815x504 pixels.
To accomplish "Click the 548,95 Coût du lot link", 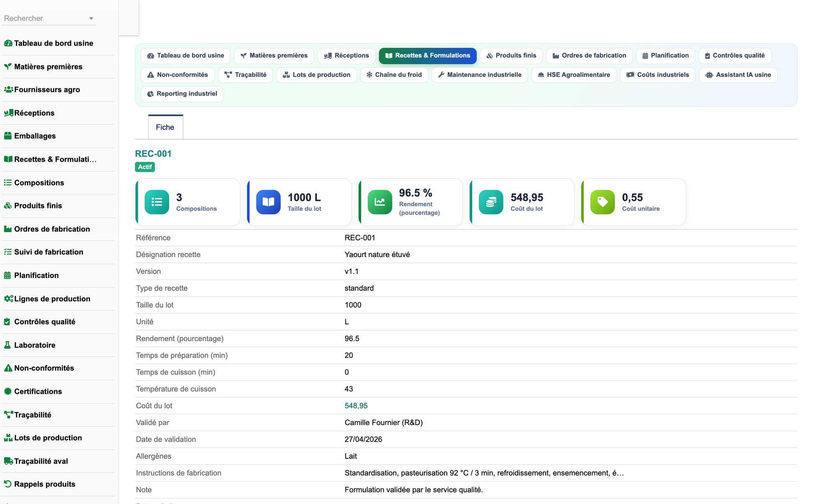I will click(x=356, y=406).
